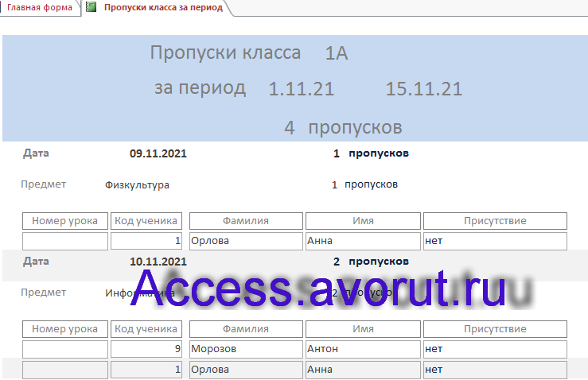Click the end date '15.11.21'

coord(424,89)
